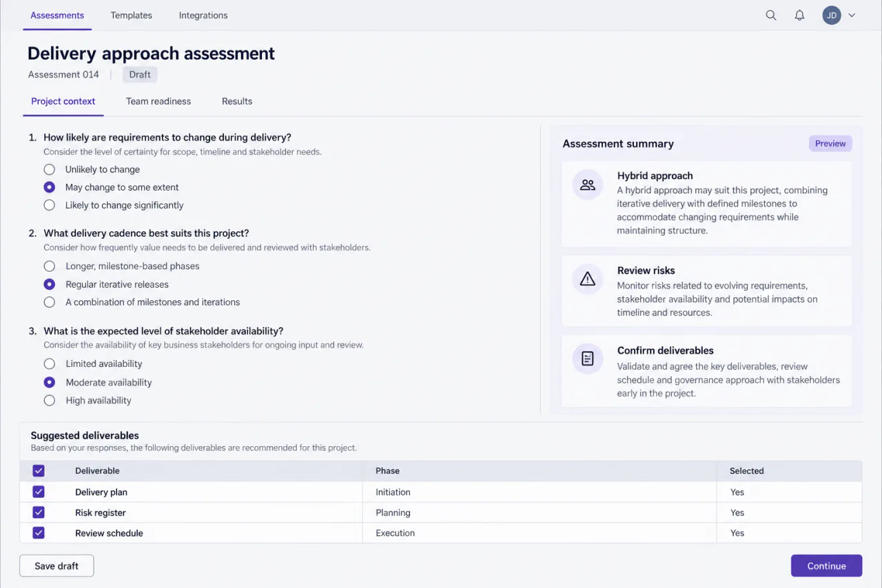This screenshot has height=588, width=882.
Task: Click the 'Review schedule' deliverable name
Action: tap(109, 533)
